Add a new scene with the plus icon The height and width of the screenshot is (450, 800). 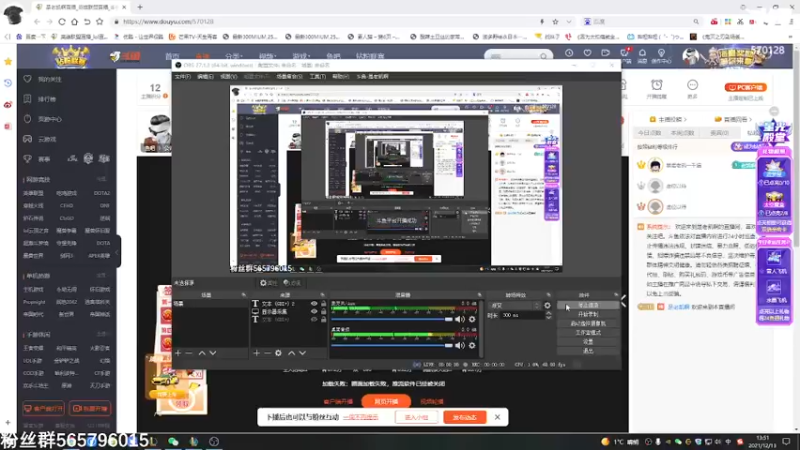click(x=178, y=353)
